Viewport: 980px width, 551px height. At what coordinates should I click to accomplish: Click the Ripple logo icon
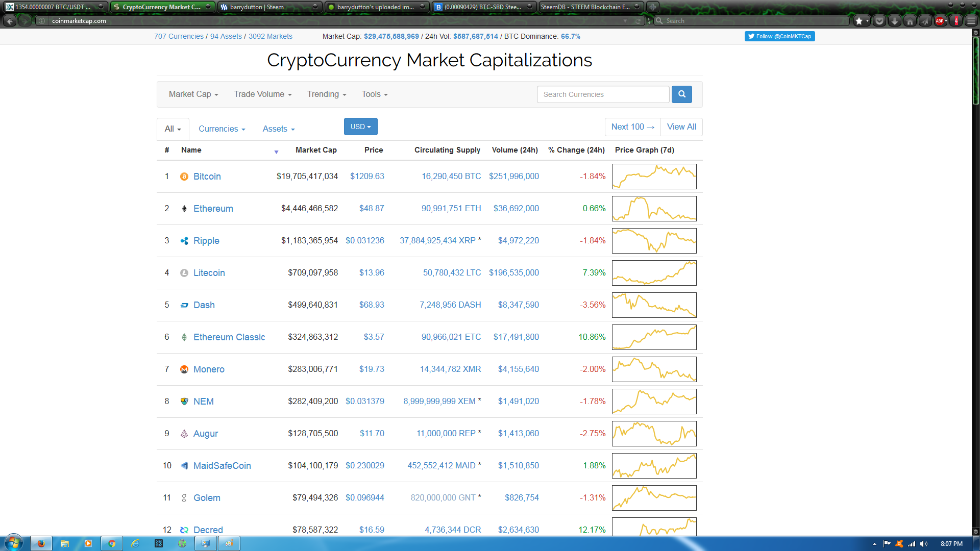coord(184,241)
